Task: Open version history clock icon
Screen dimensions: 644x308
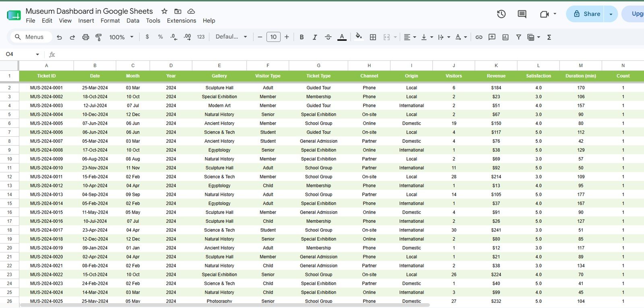Action: click(501, 14)
